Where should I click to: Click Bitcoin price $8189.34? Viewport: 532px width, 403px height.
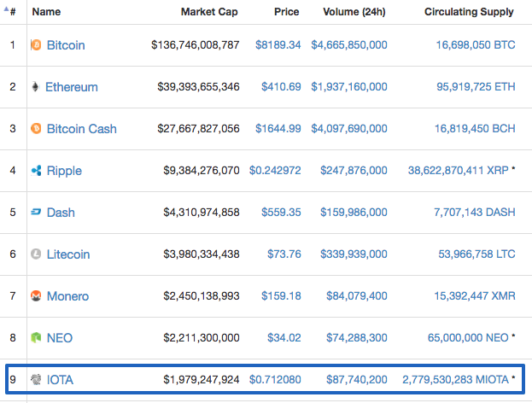click(x=278, y=44)
